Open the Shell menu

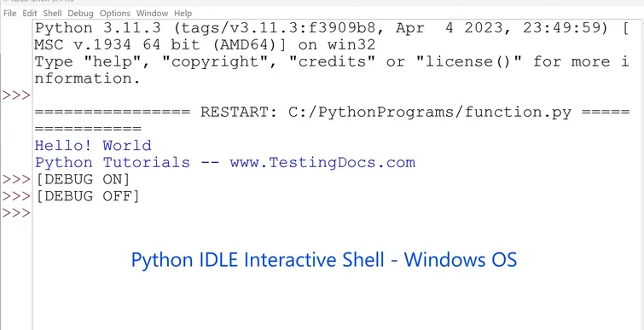tap(52, 13)
